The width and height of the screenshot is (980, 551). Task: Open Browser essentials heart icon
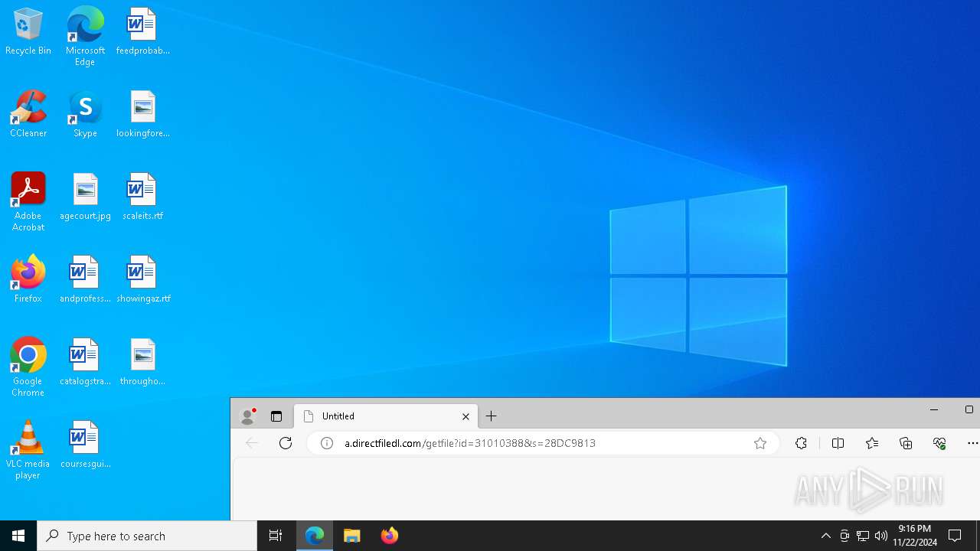[x=939, y=443]
